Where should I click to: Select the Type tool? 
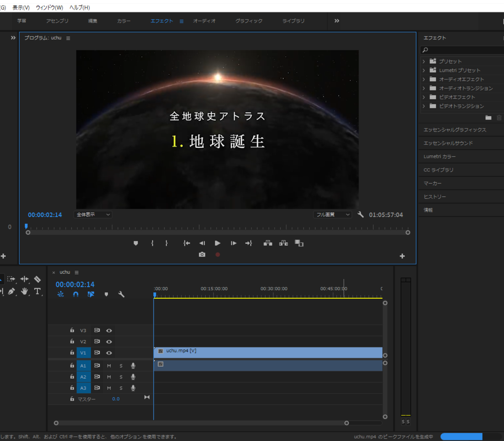(37, 291)
